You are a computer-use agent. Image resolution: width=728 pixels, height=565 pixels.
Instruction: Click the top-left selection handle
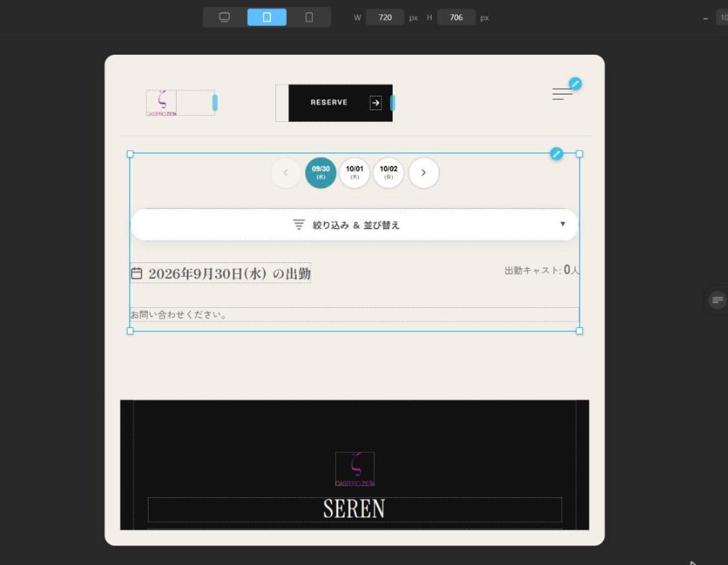click(130, 154)
